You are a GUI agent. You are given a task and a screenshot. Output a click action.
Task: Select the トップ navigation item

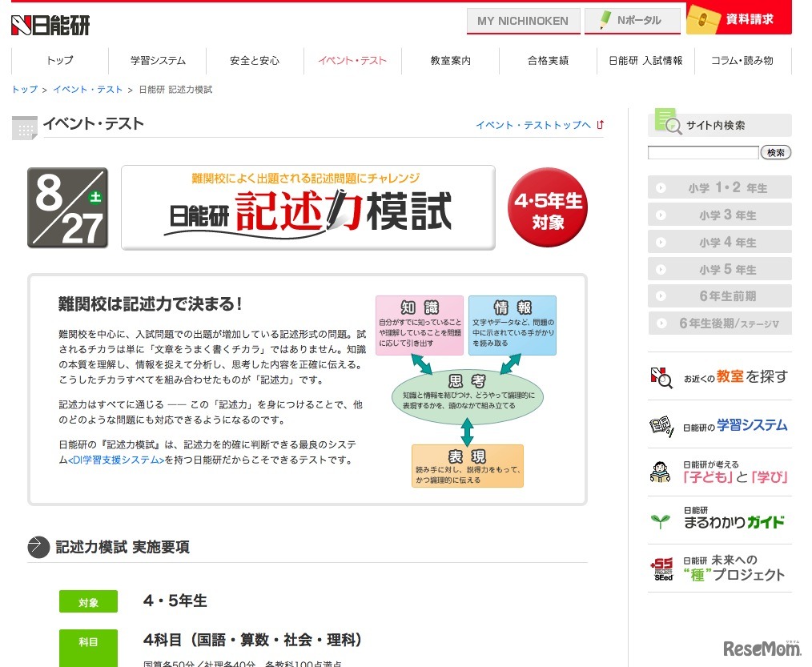pos(60,61)
